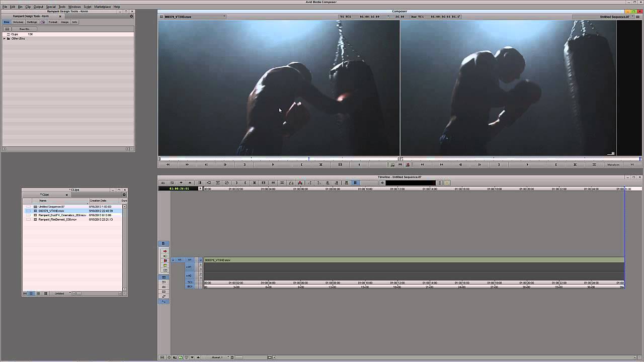644x362 pixels.
Task: Toggle the EC1 track selector
Action: point(190,287)
